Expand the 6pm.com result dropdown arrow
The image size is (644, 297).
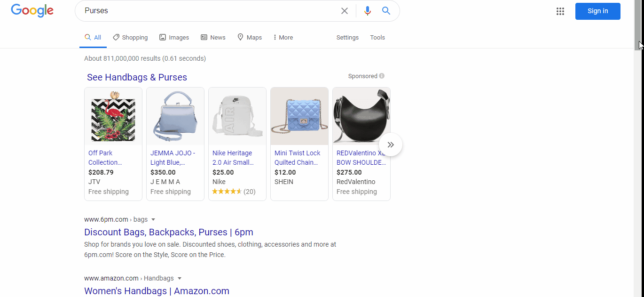tap(153, 220)
